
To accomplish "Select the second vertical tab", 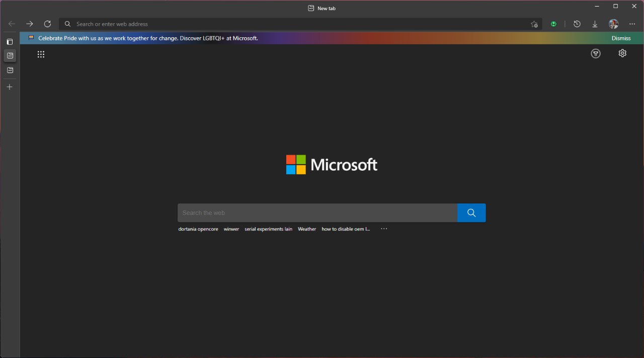I will pos(10,70).
